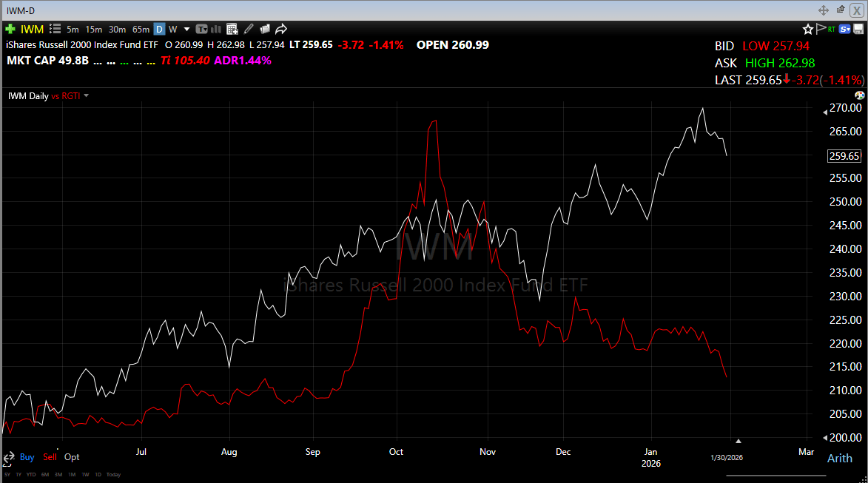Click the green plus add-symbol icon

(x=10, y=29)
